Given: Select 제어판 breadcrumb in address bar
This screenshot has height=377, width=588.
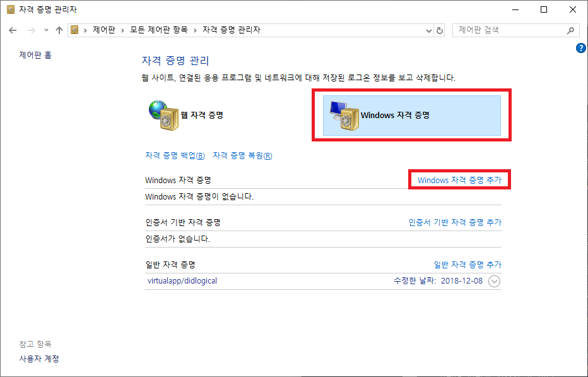Looking at the screenshot, I should click(x=104, y=30).
